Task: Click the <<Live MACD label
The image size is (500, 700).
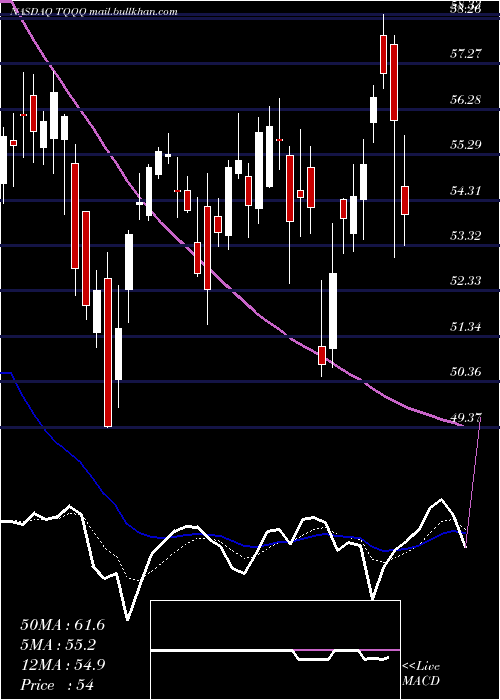Action: (421, 674)
